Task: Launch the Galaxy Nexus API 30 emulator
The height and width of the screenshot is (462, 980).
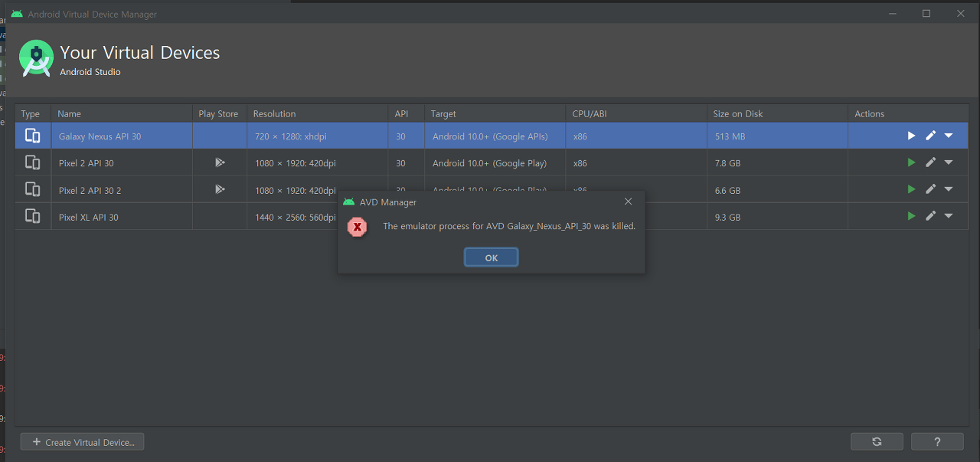Action: (911, 136)
